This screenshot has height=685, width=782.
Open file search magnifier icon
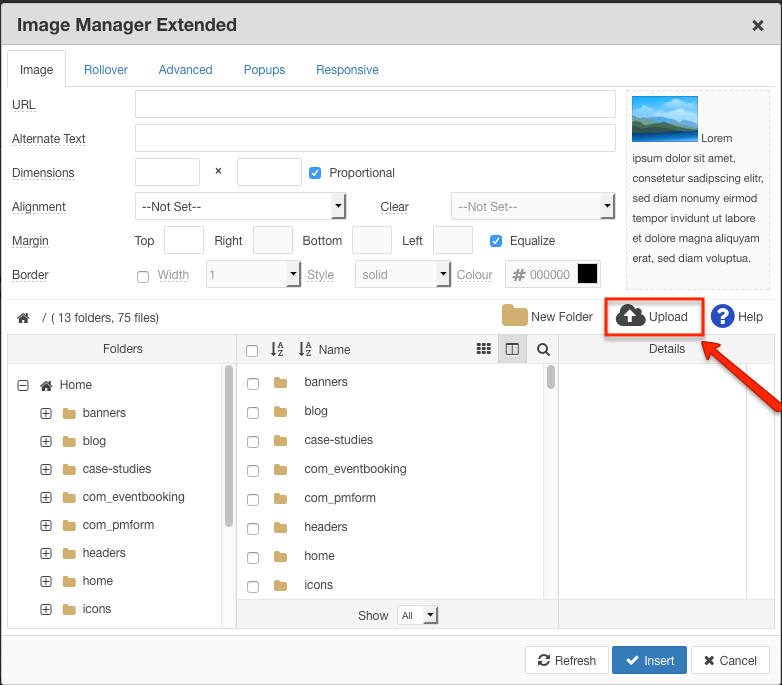click(543, 349)
